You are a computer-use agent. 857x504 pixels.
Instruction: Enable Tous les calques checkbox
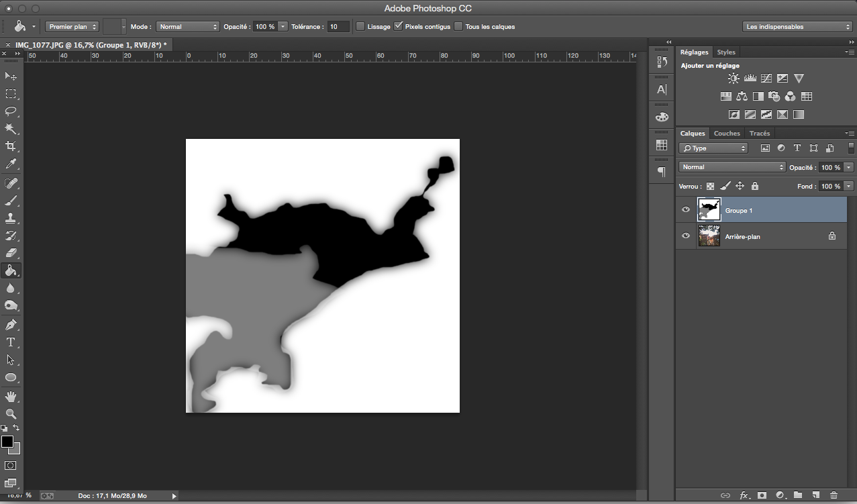pyautogui.click(x=458, y=26)
